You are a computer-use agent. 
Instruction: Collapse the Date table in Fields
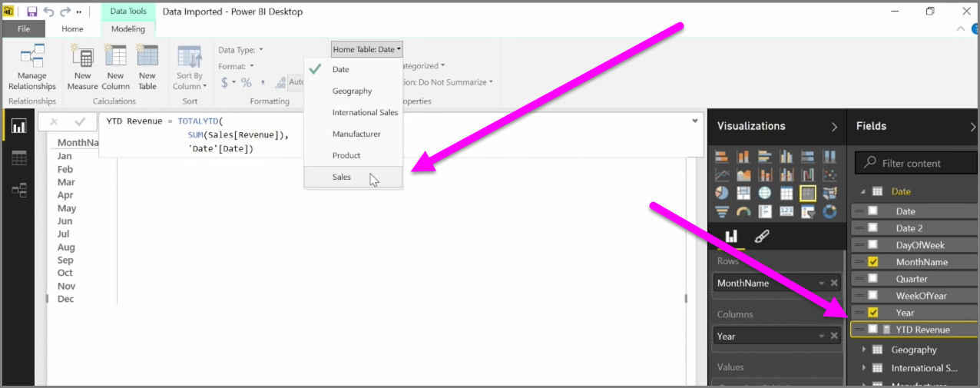[x=862, y=192]
